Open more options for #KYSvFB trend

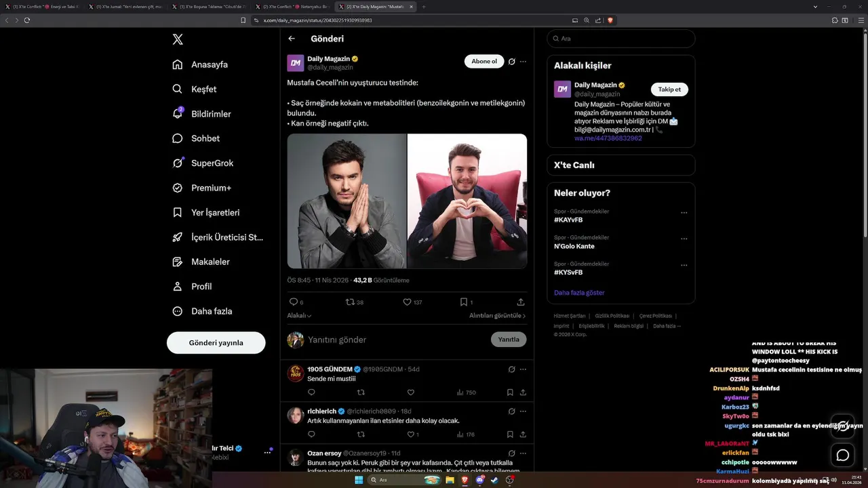684,266
